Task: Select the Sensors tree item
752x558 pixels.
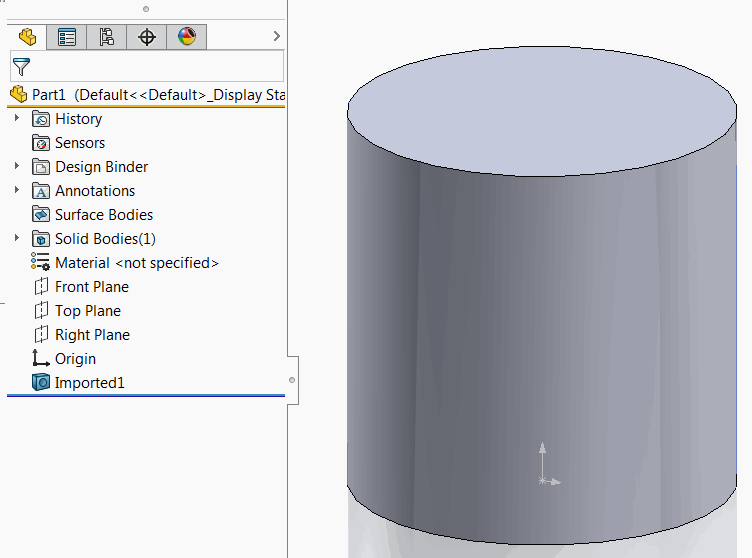Action: [80, 142]
